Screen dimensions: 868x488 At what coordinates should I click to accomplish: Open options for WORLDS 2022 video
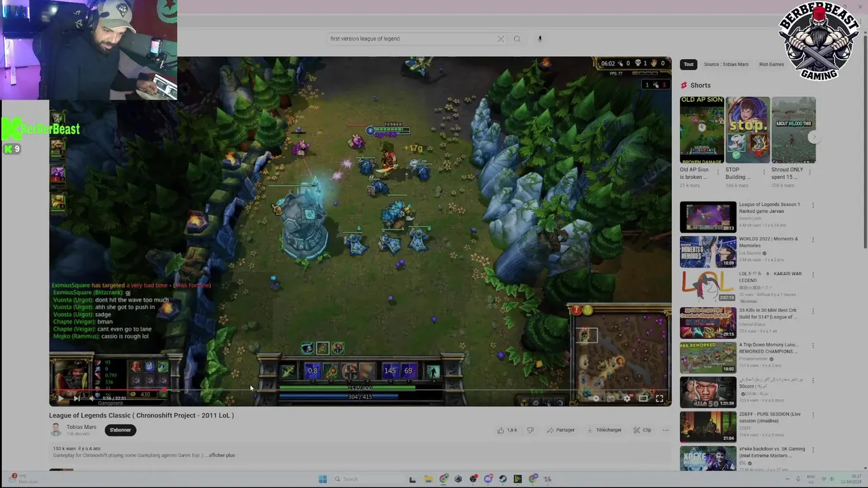[813, 240]
